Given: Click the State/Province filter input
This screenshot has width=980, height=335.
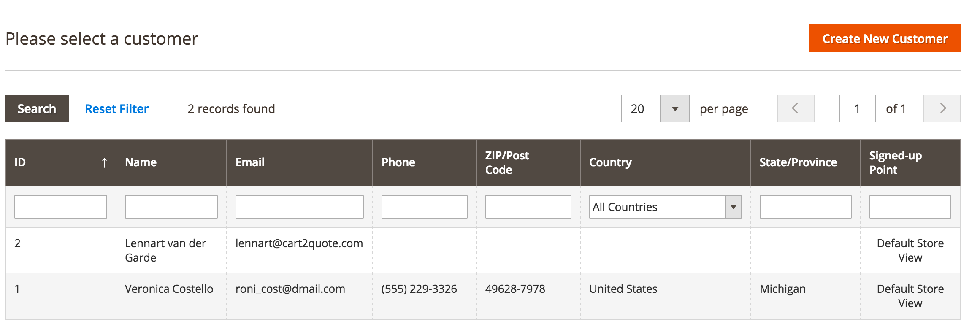Looking at the screenshot, I should [x=805, y=207].
